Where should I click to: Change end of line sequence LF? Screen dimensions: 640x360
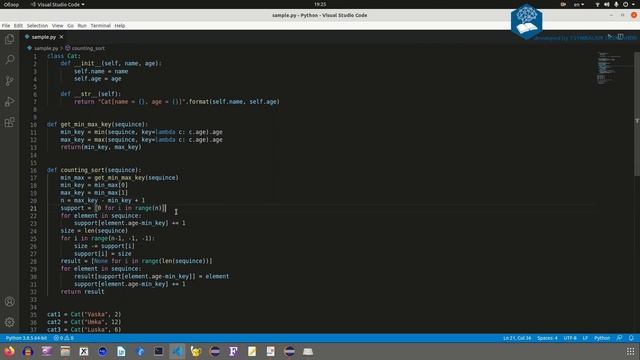(x=585, y=338)
